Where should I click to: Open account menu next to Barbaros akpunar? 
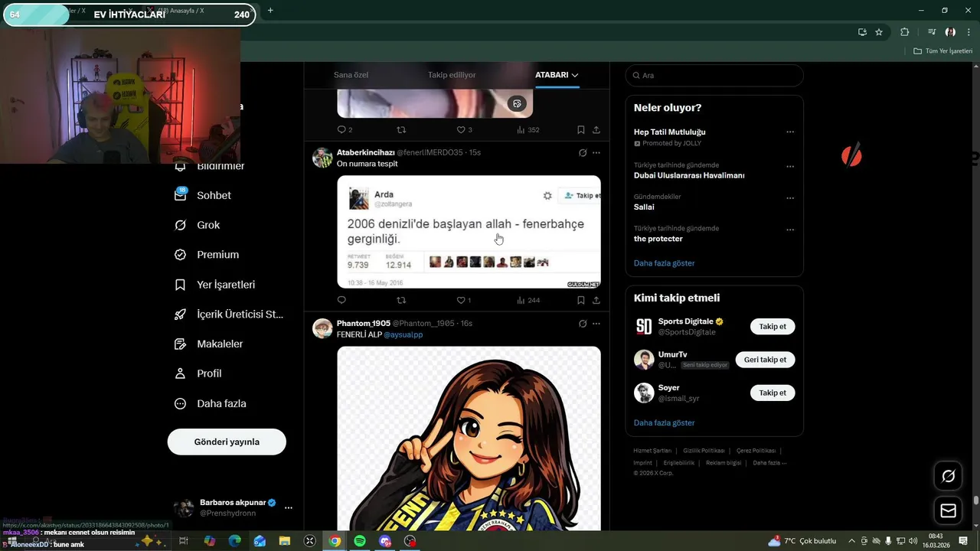(289, 507)
